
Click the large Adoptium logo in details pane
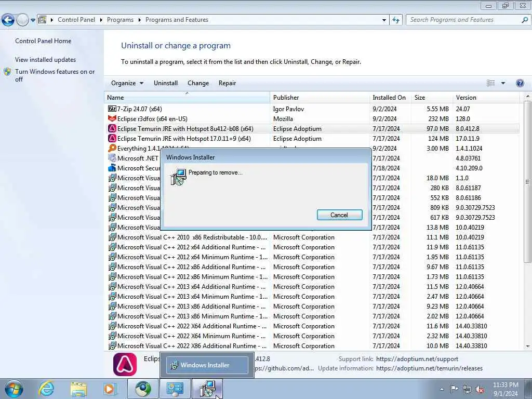[125, 364]
